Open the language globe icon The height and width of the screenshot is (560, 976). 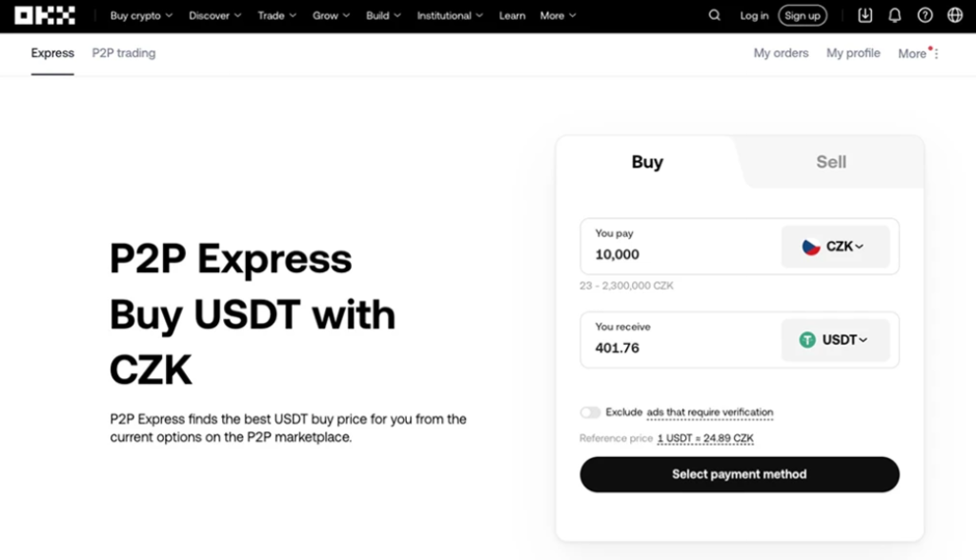coord(955,15)
